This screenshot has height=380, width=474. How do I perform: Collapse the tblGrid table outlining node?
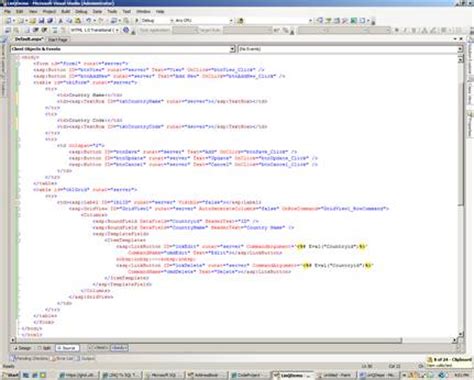tap(19, 190)
